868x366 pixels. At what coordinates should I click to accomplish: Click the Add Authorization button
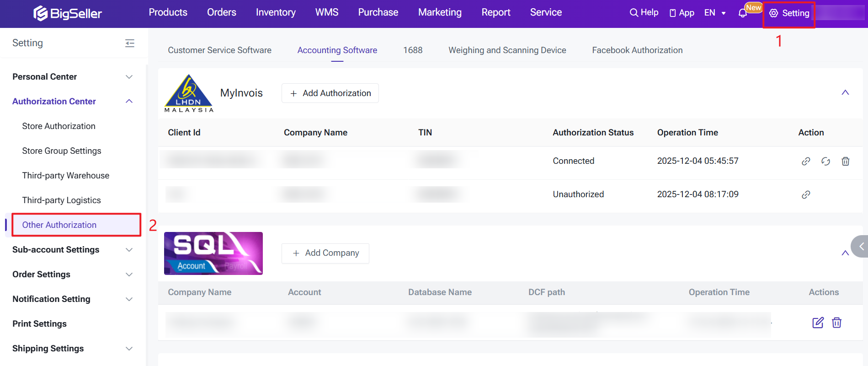(x=330, y=93)
